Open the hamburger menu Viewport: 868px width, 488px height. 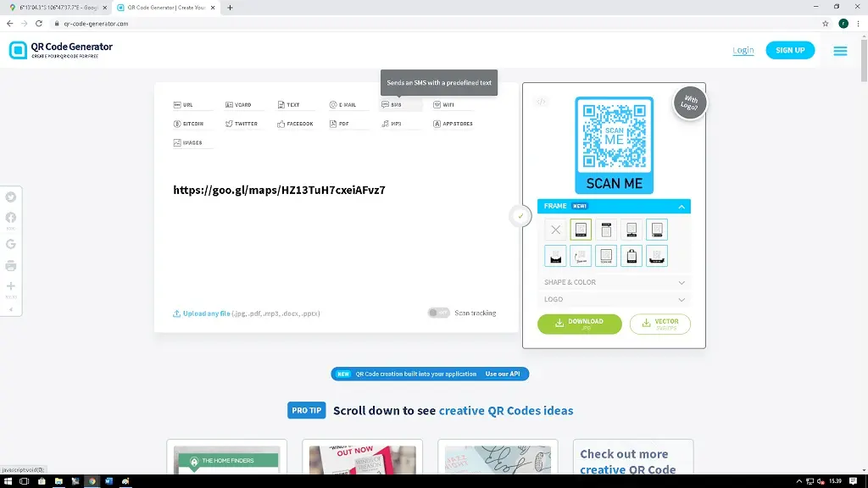coord(840,51)
